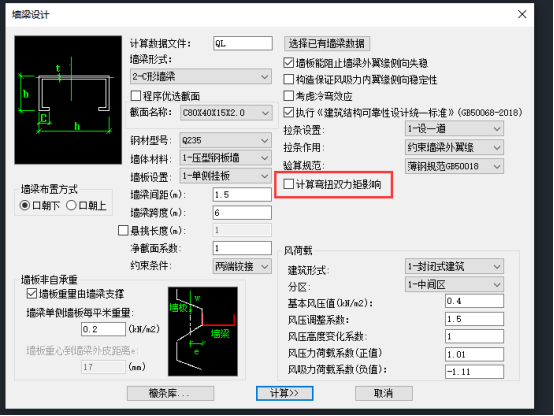
Task: Open 墙梁形式 dropdown showing 2-C形墙梁
Action: [201, 77]
